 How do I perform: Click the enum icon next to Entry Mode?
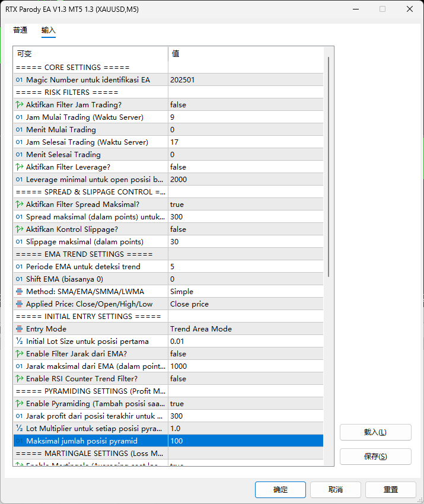click(x=19, y=329)
